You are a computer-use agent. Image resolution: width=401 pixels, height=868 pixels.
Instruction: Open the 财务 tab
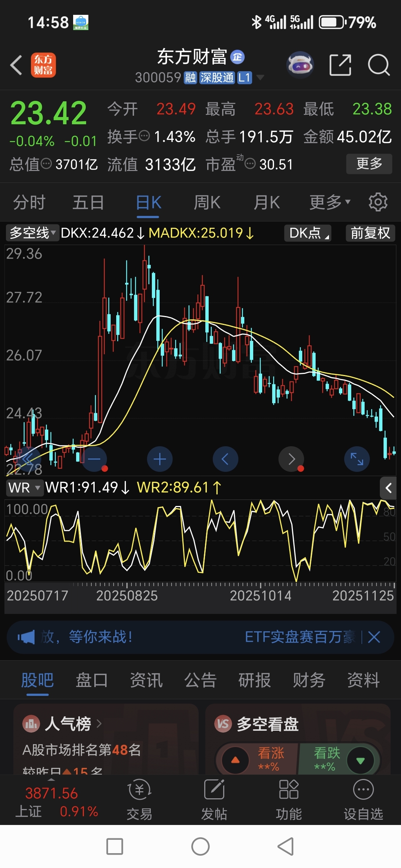coord(309,680)
